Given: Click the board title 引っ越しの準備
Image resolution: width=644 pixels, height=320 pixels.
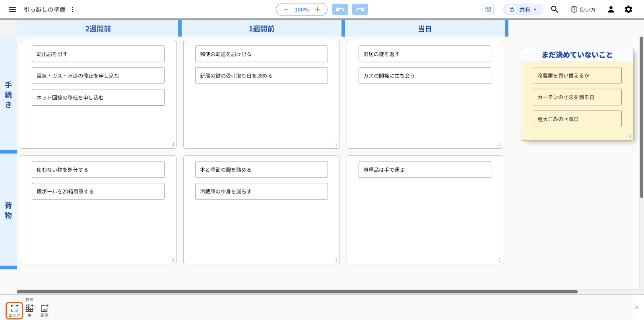Looking at the screenshot, I should 45,10.
